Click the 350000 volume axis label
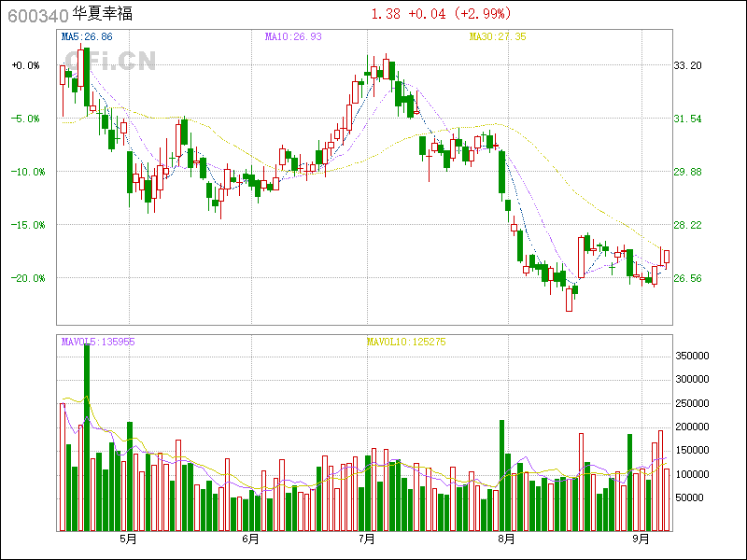This screenshot has width=747, height=560. point(696,356)
